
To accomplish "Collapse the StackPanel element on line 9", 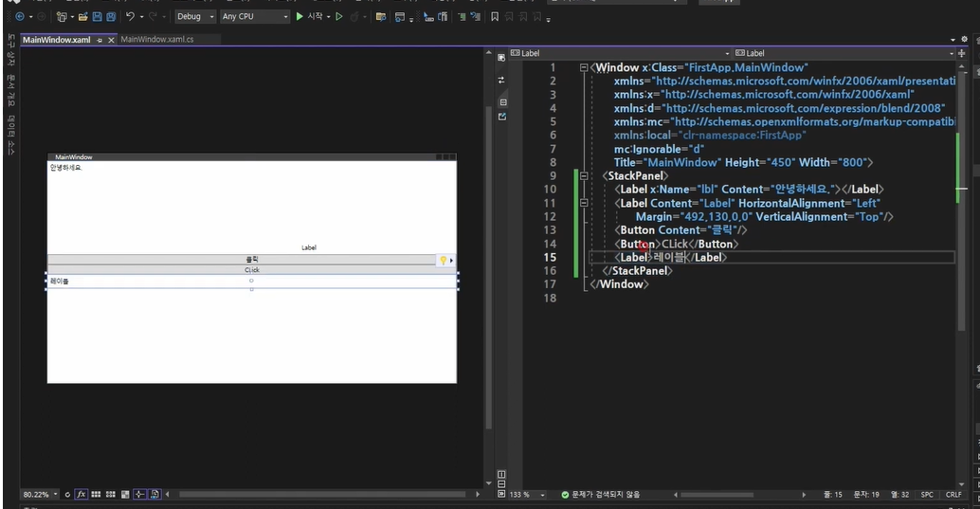I will [x=584, y=175].
